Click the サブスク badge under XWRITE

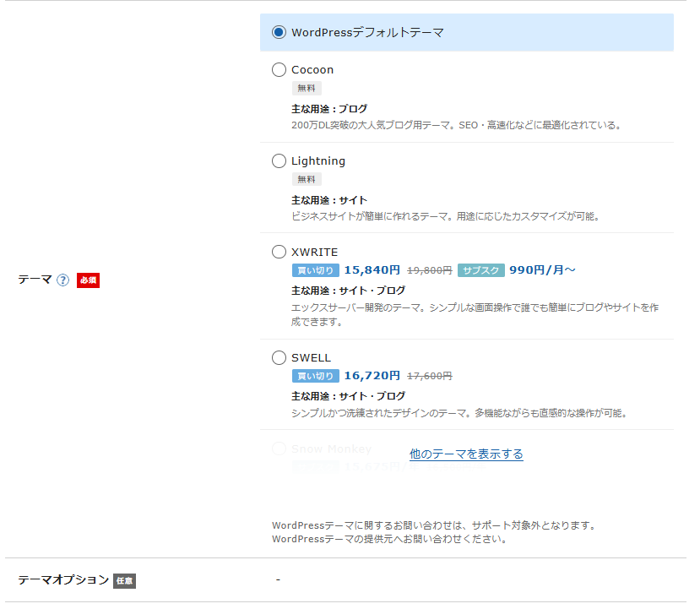pyautogui.click(x=481, y=270)
